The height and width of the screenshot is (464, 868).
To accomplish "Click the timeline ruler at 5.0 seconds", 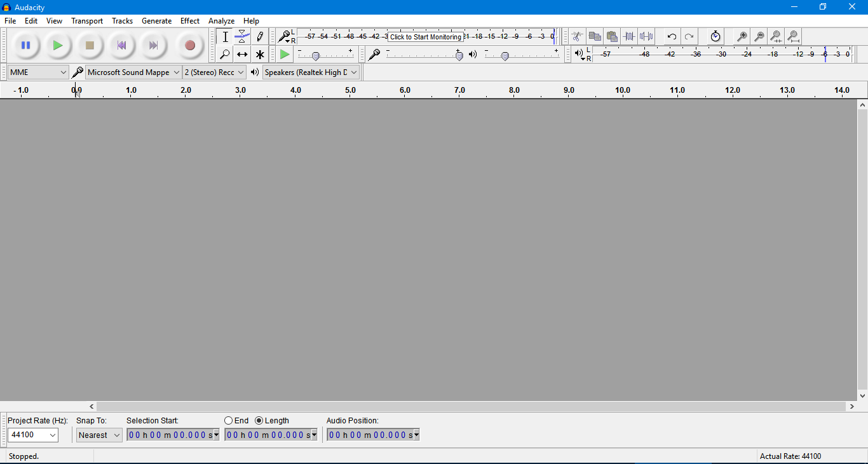I will point(350,90).
